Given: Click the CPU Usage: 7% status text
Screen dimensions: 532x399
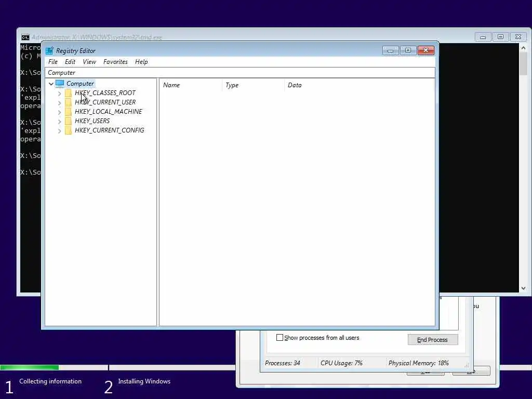Looking at the screenshot, I should [341, 363].
